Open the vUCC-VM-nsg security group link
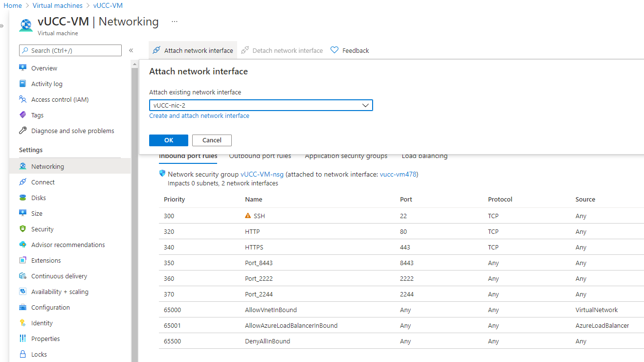This screenshot has width=644, height=362. click(262, 174)
